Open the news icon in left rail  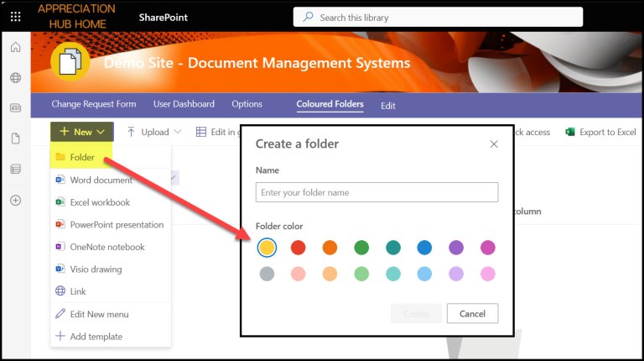(16, 108)
